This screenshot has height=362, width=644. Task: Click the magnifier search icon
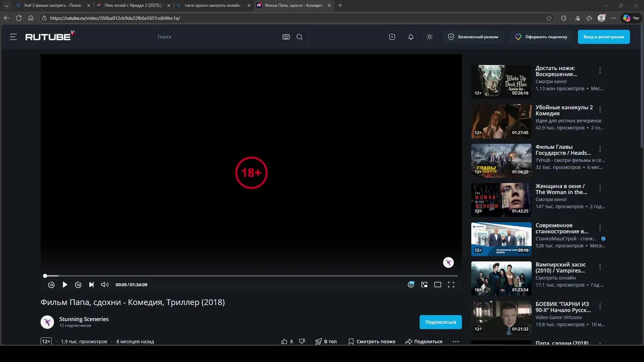click(x=299, y=37)
